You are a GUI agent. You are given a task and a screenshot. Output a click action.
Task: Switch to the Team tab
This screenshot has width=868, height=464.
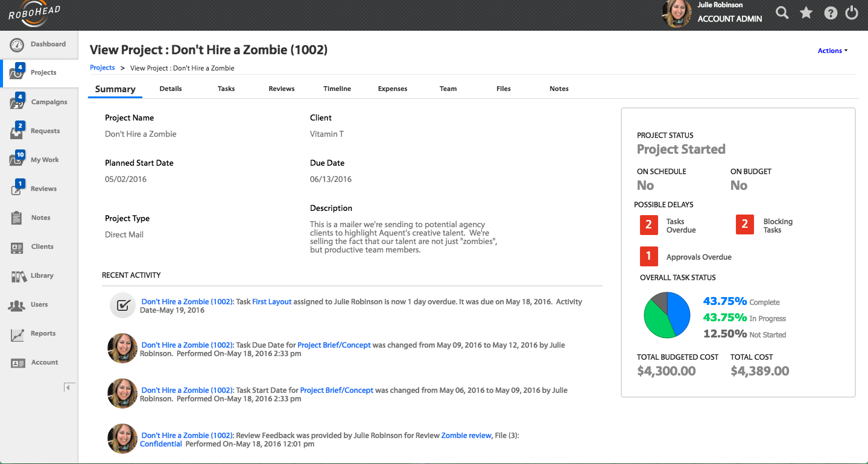coord(448,89)
